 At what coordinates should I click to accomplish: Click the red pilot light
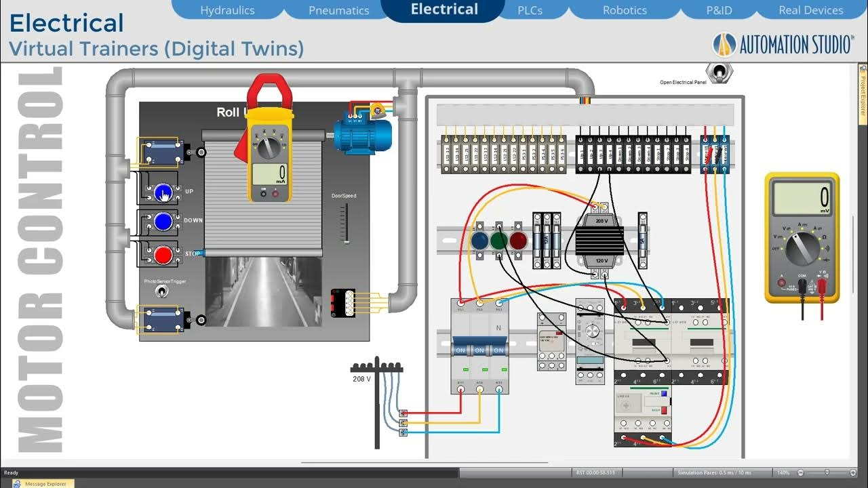[518, 241]
